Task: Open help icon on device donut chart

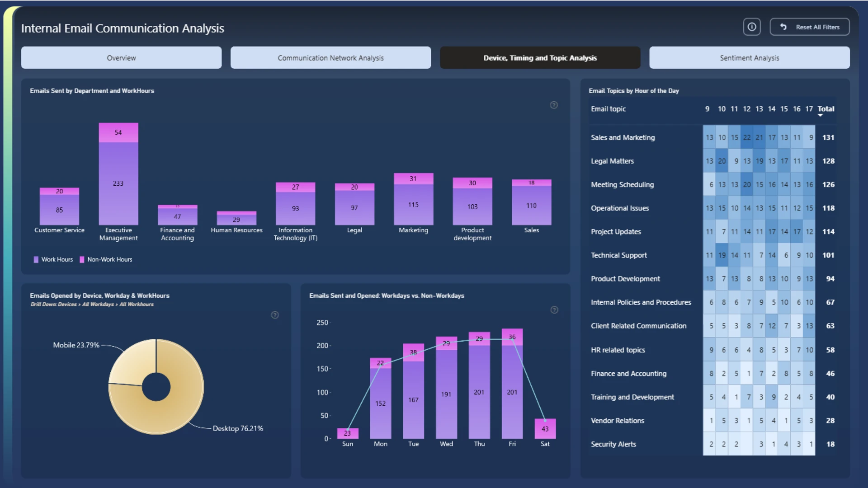Action: 275,315
